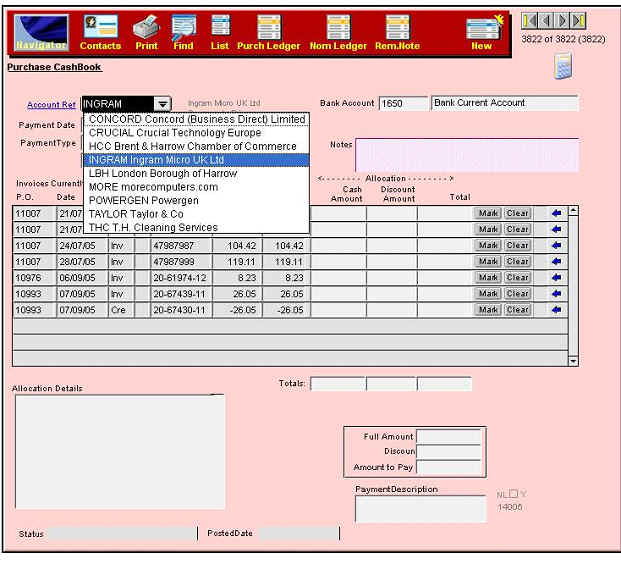Screen dimensions: 621x564
Task: Clear the invoice 47987999 row
Action: [x=518, y=261]
